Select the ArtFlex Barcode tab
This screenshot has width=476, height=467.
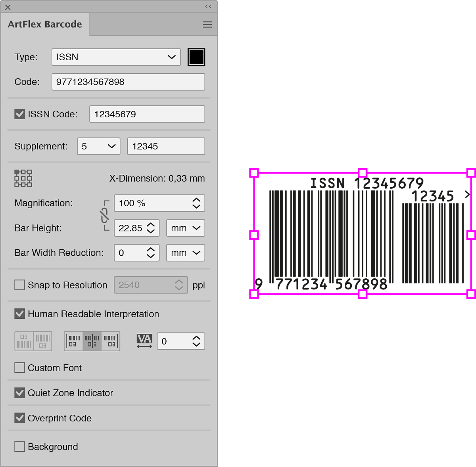point(45,24)
